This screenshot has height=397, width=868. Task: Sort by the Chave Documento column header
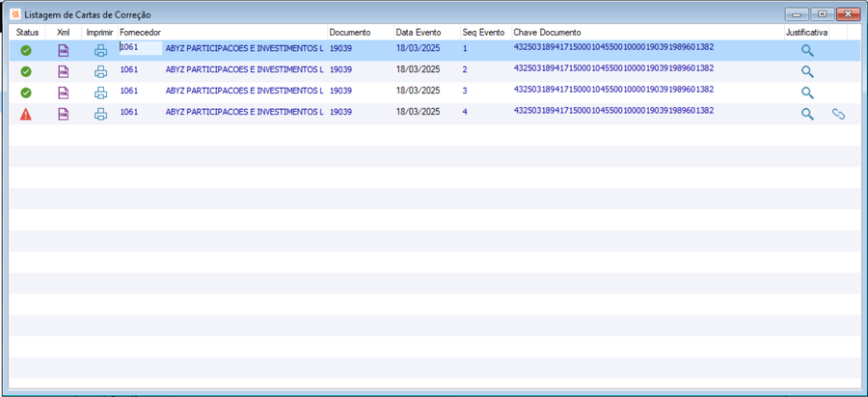click(648, 33)
